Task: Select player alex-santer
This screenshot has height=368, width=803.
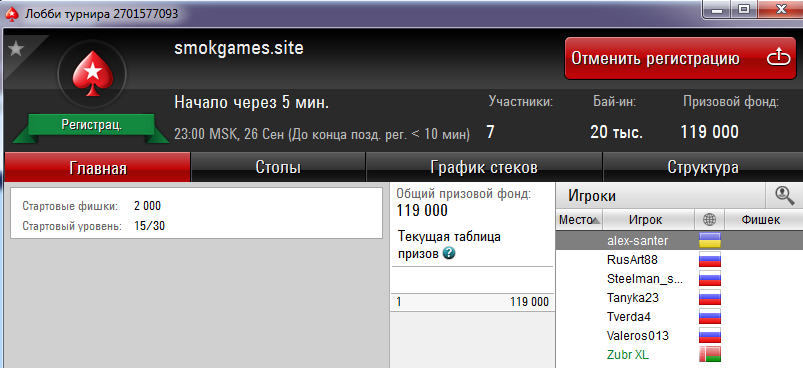Action: (679, 241)
